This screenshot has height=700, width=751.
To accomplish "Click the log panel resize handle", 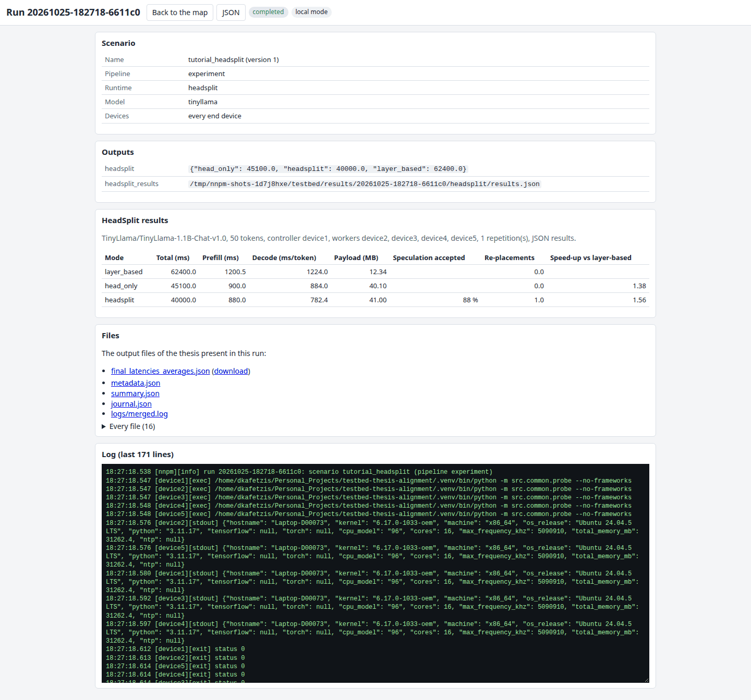I will point(646,679).
